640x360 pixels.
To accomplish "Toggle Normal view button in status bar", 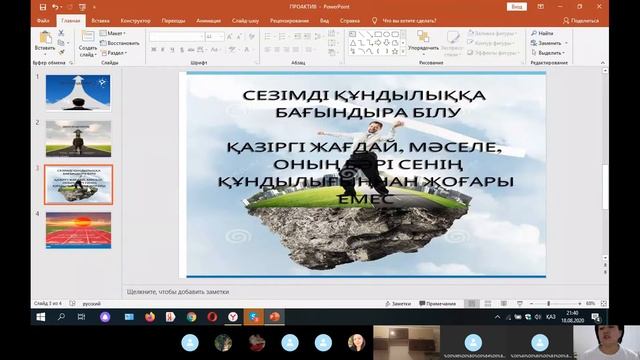I will (x=472, y=304).
